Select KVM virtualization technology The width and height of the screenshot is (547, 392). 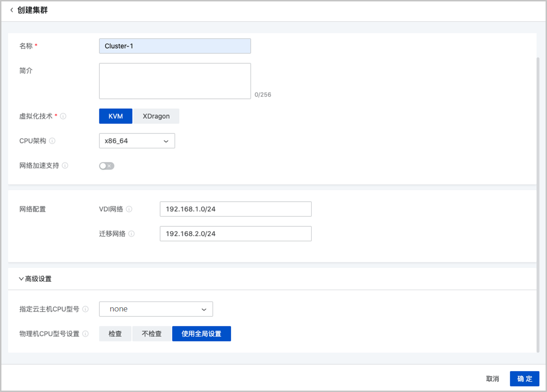point(116,116)
